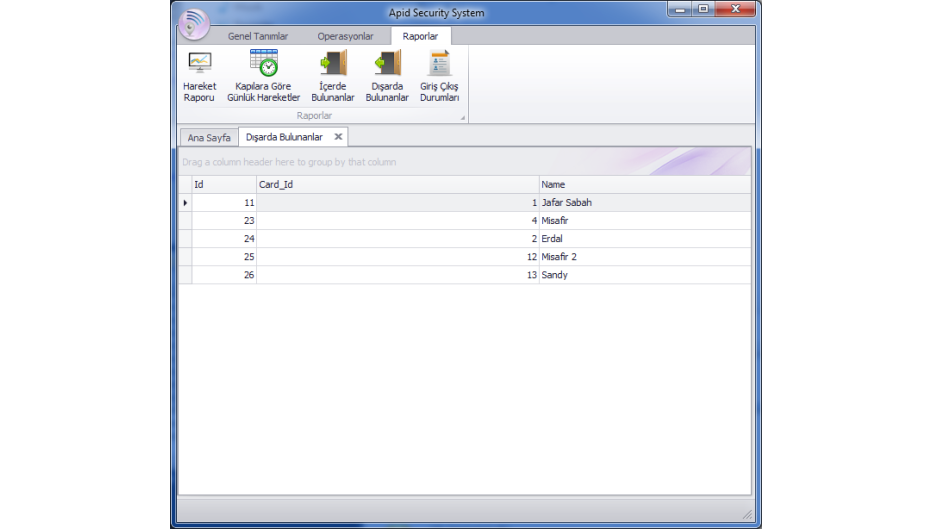Click the Card_Id cell with value 12
940x529 pixels.
397,257
